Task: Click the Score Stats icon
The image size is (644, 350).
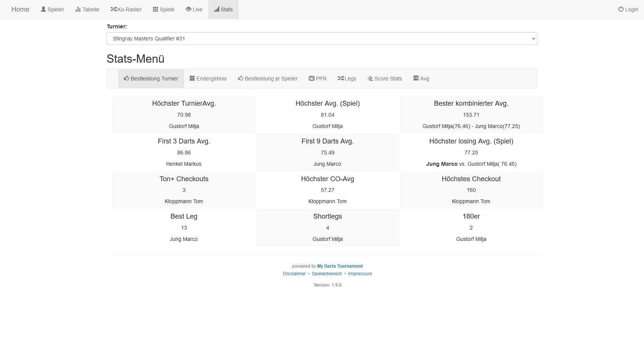Action: tap(370, 78)
